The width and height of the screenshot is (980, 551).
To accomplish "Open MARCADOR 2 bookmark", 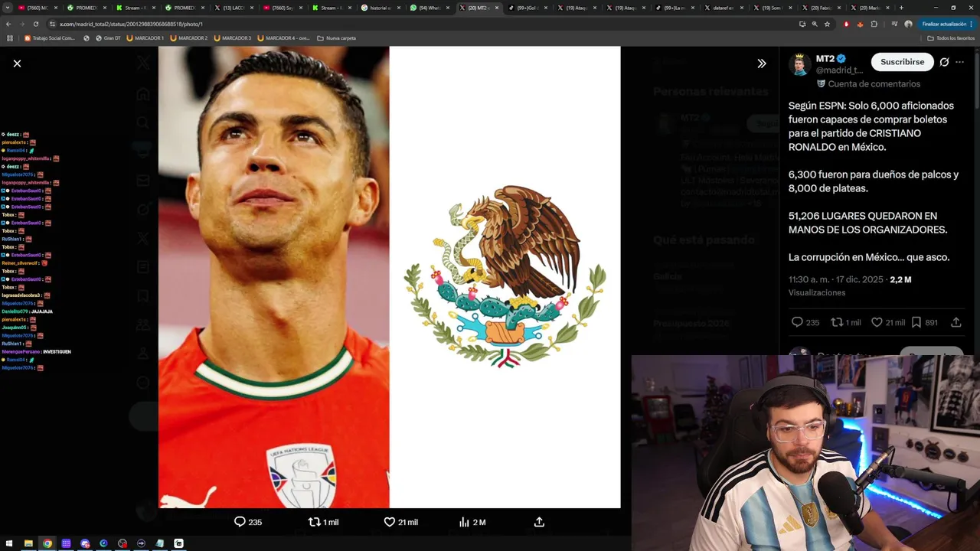I will (189, 38).
